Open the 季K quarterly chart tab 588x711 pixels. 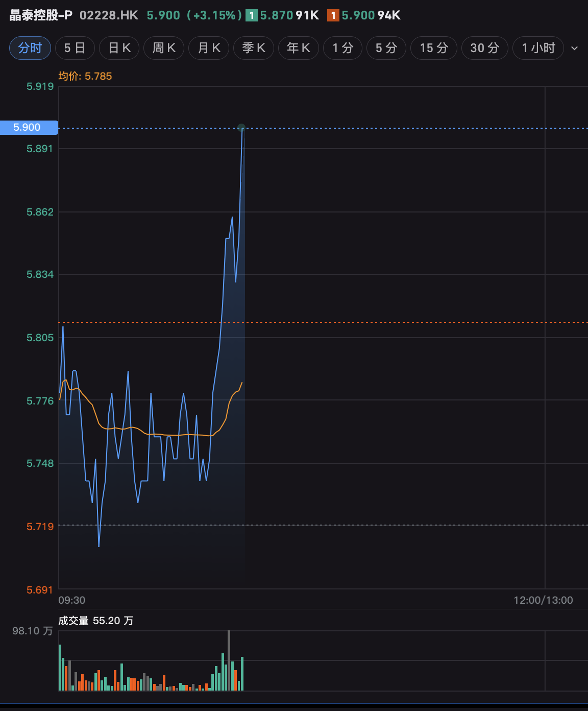(254, 48)
